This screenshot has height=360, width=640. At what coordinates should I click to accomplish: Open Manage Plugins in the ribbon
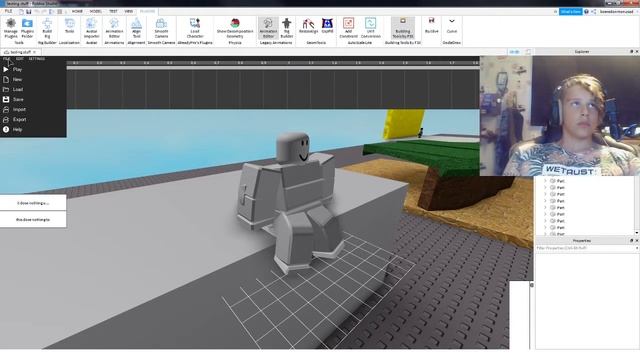point(11,28)
